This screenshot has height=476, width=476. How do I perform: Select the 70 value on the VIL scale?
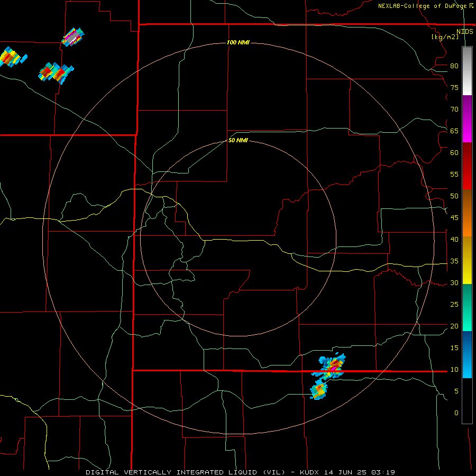point(454,109)
